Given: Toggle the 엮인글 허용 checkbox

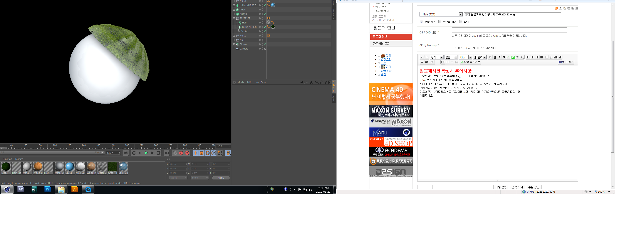Looking at the screenshot, I should tap(440, 22).
